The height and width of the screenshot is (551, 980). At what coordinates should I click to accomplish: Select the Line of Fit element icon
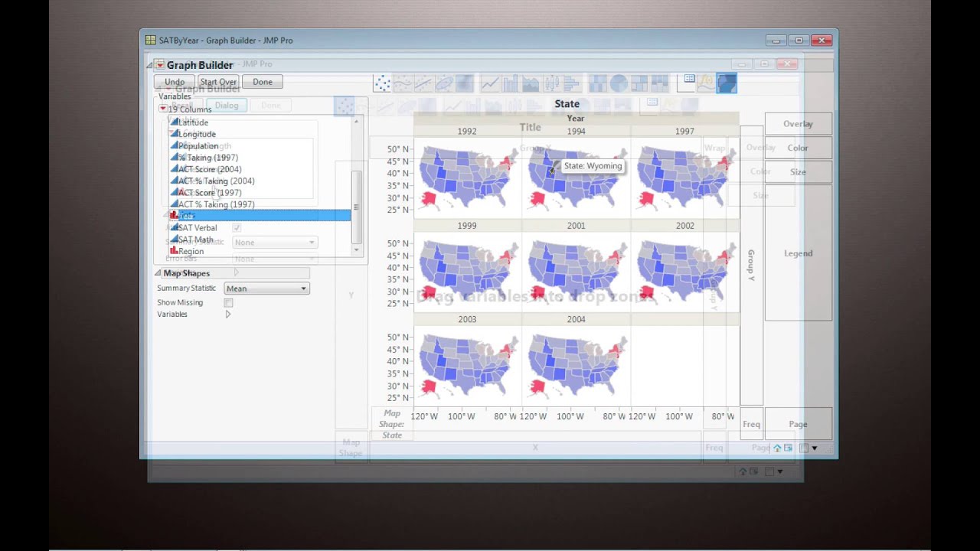[423, 83]
